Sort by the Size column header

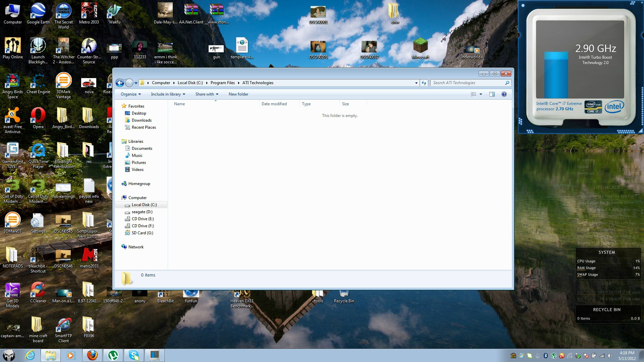[353, 104]
